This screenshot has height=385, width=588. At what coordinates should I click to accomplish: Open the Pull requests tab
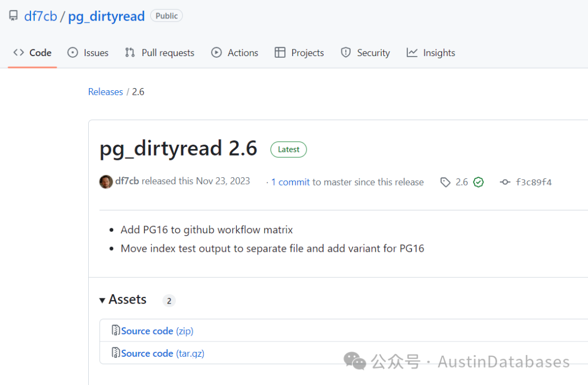coord(160,53)
